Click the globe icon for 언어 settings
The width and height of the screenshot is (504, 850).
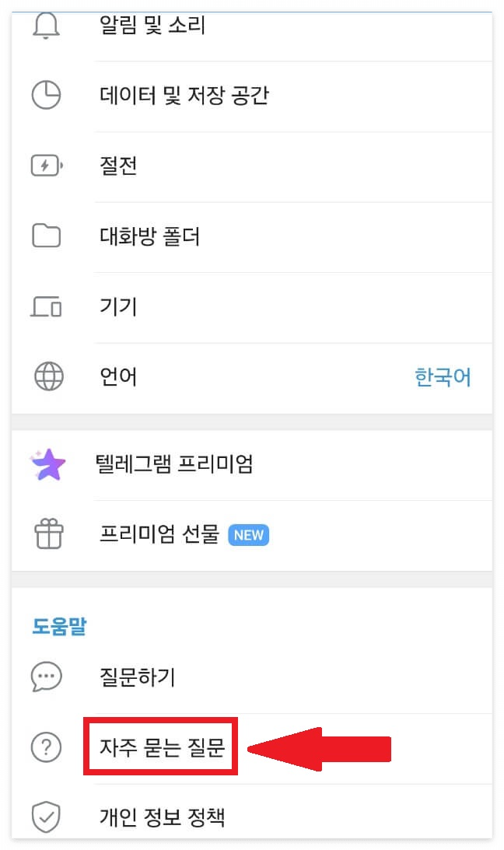pos(48,376)
